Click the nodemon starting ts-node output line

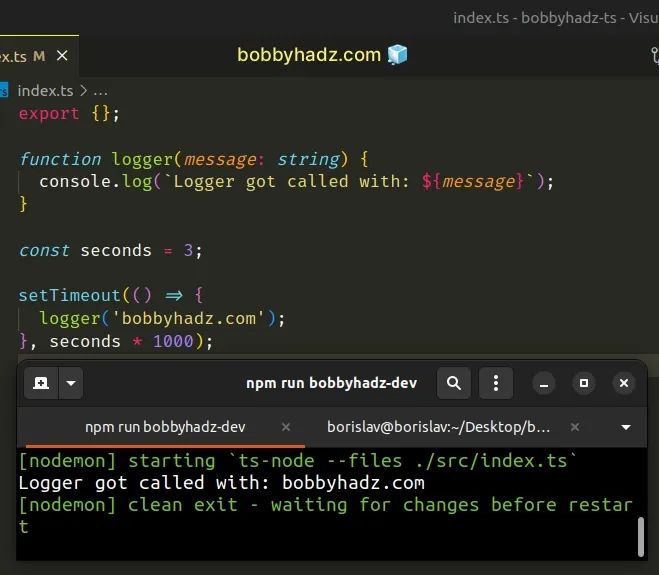tap(298, 461)
